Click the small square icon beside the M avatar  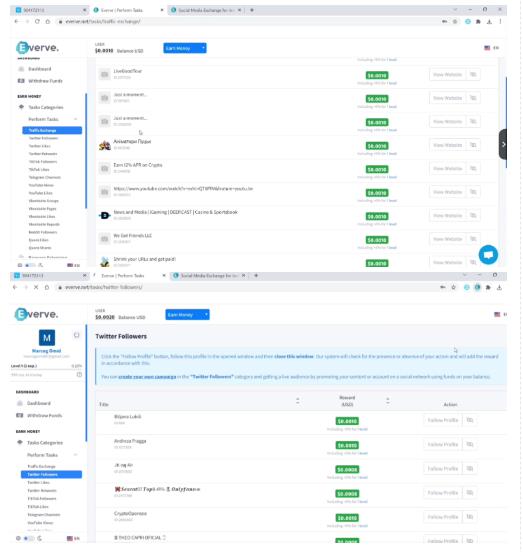tap(76, 335)
